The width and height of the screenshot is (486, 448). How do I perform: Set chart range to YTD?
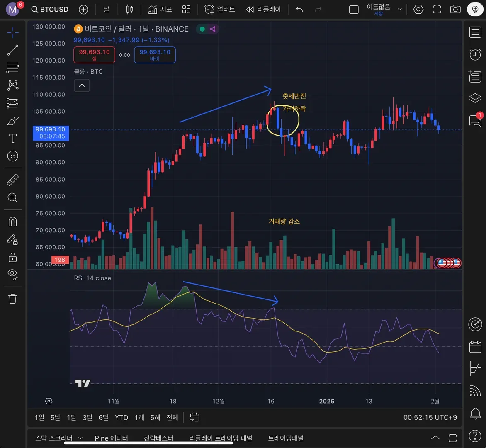121,418
